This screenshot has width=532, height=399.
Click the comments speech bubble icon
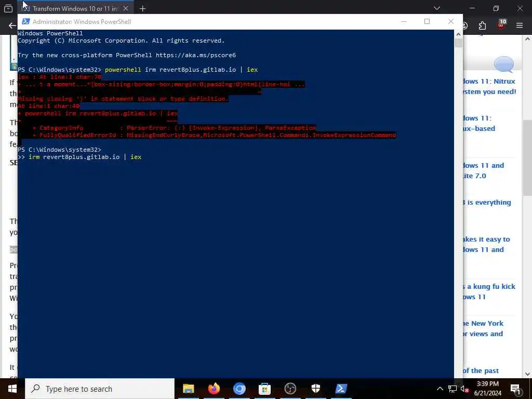pos(503,64)
